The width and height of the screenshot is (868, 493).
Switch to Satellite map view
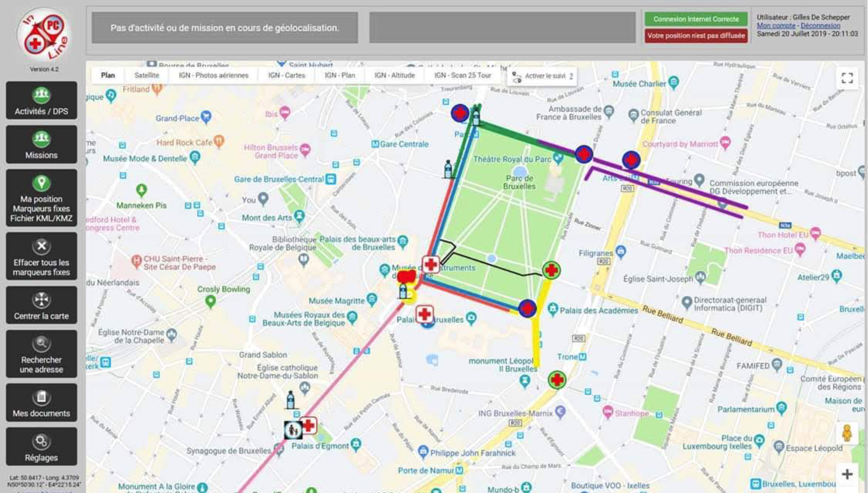[x=146, y=75]
